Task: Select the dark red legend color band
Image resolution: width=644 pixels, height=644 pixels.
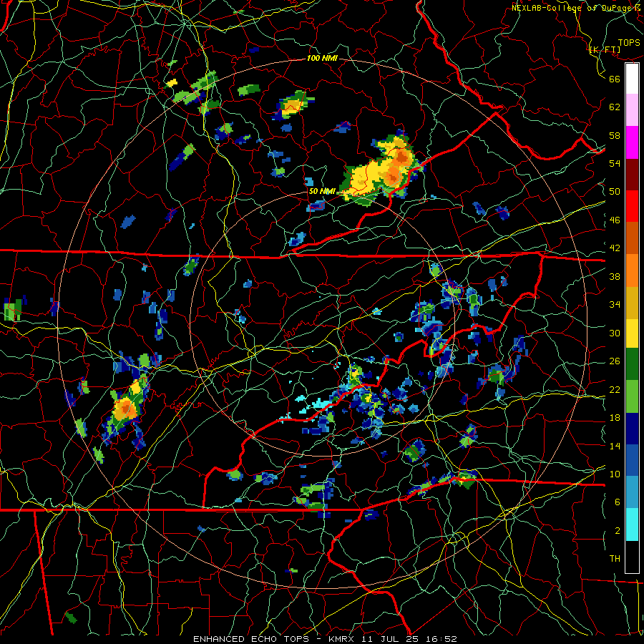Action: (632, 175)
